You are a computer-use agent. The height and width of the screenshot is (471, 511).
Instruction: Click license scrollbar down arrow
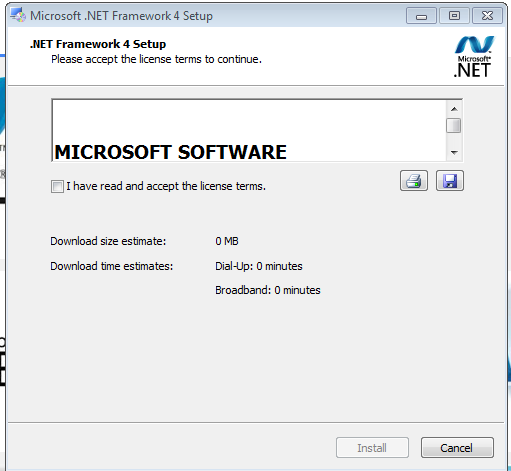454,153
